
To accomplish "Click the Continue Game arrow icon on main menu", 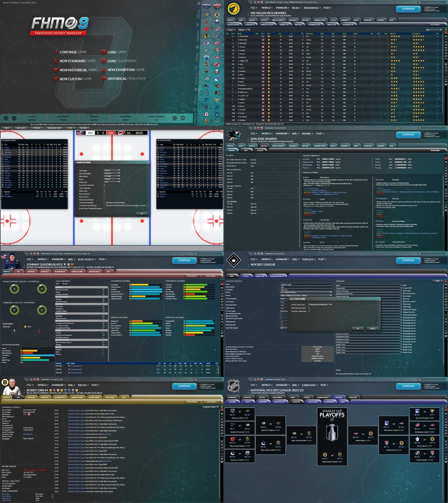I will point(56,52).
